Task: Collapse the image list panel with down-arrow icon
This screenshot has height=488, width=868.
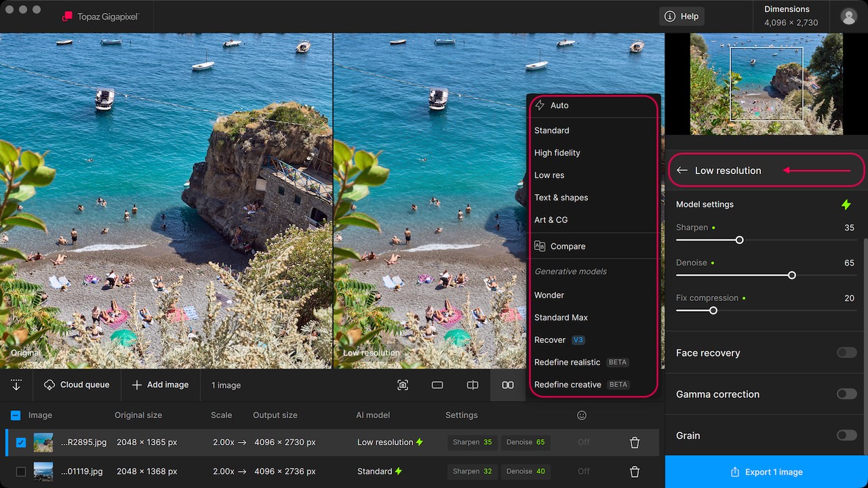Action: 16,385
